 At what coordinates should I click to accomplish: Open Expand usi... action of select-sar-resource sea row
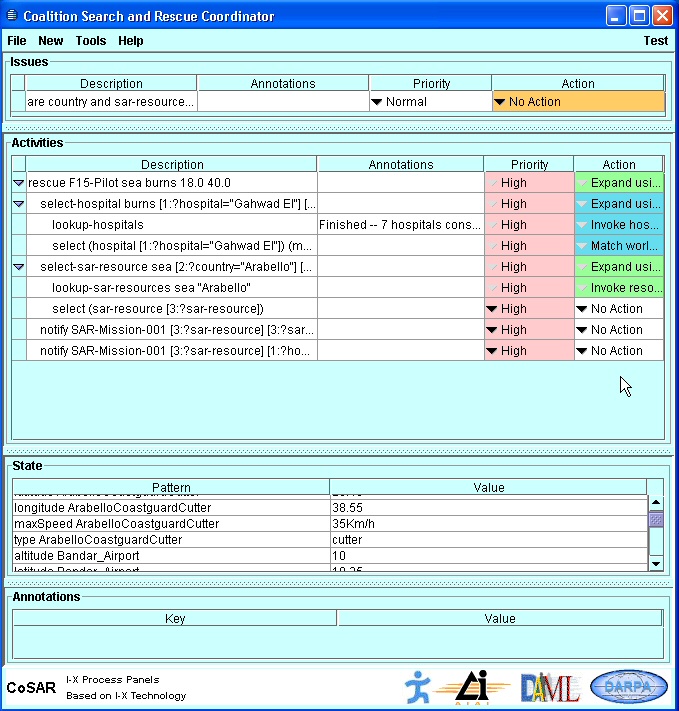(x=619, y=267)
